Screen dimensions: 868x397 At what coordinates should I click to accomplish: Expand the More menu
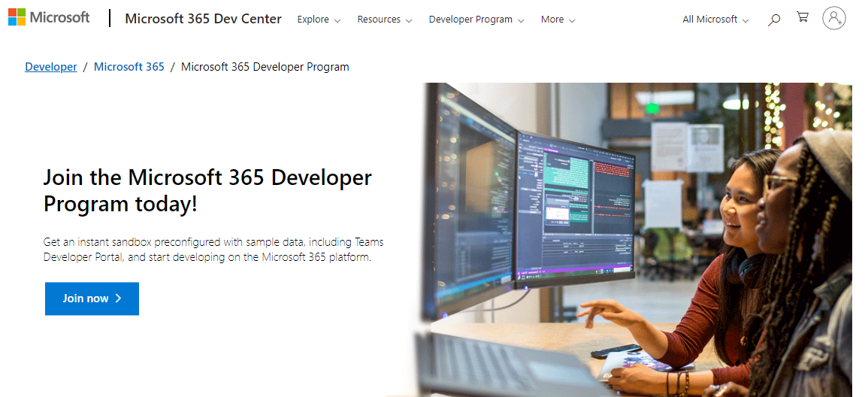click(x=558, y=20)
